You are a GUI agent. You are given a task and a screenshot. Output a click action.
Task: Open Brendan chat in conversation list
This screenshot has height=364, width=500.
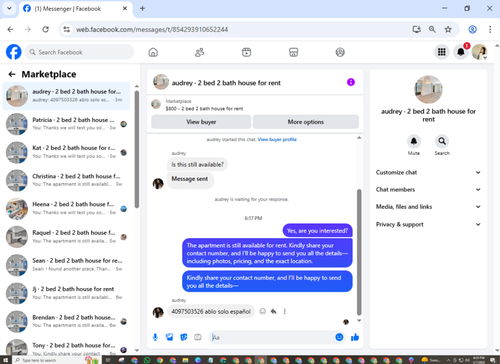(66, 321)
